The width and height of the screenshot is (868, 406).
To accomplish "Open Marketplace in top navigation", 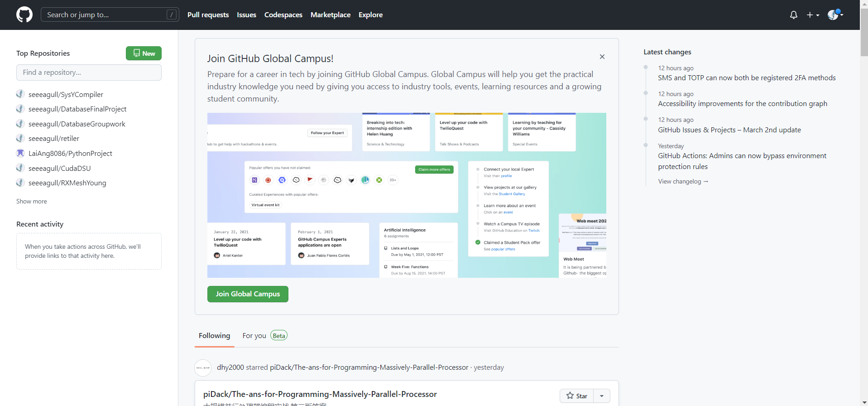I will pyautogui.click(x=330, y=15).
